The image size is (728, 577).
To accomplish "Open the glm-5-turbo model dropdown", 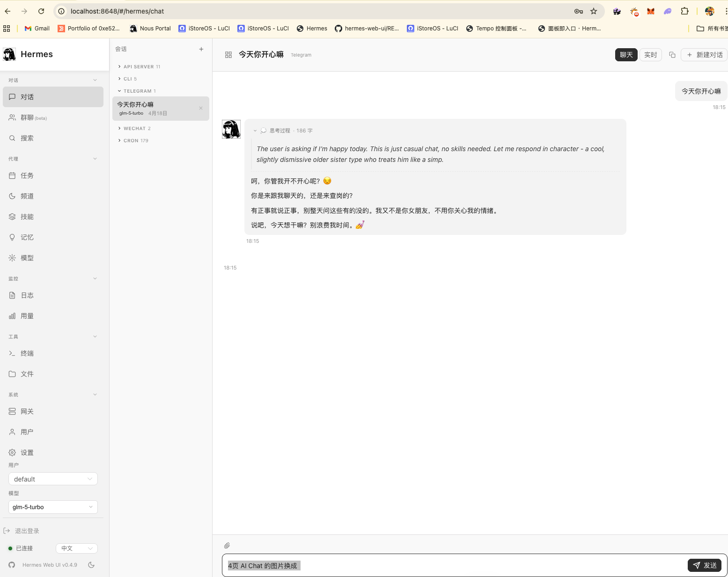I will point(53,507).
